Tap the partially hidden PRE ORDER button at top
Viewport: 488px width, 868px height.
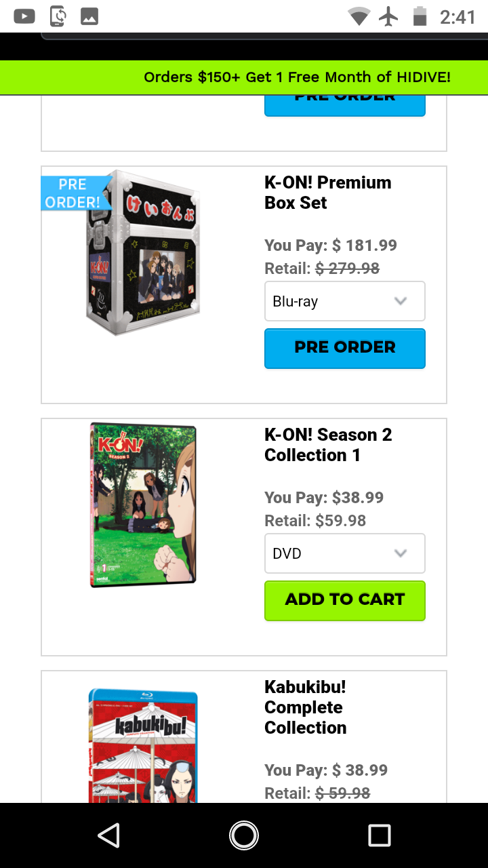pos(345,105)
